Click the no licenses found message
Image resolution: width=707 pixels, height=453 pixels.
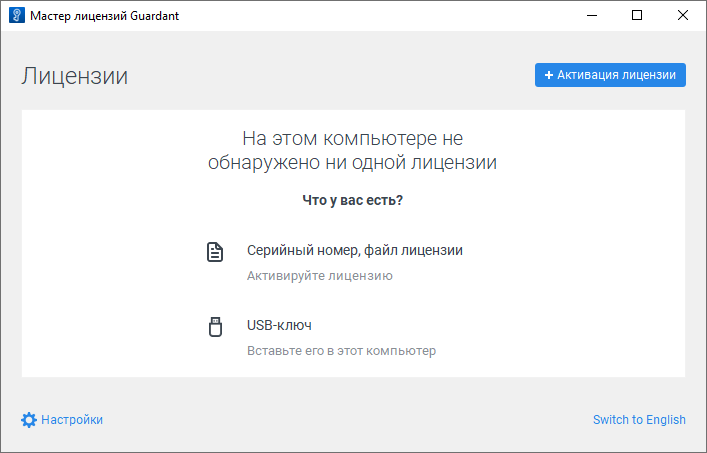[x=353, y=150]
